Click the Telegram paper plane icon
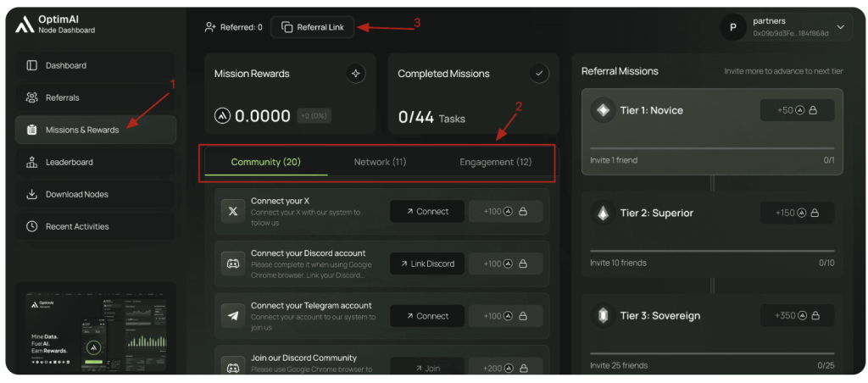Viewport: 868px width, 383px height. click(x=232, y=316)
